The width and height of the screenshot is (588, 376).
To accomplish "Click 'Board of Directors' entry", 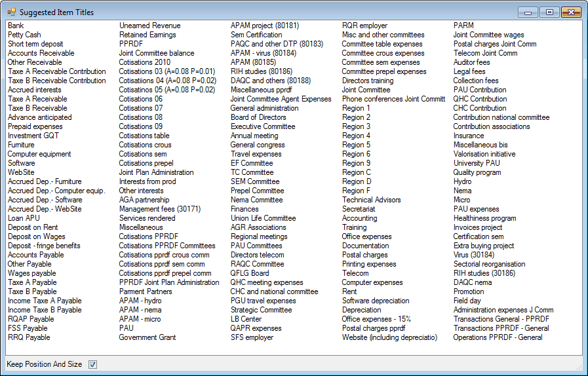I will point(258,117).
